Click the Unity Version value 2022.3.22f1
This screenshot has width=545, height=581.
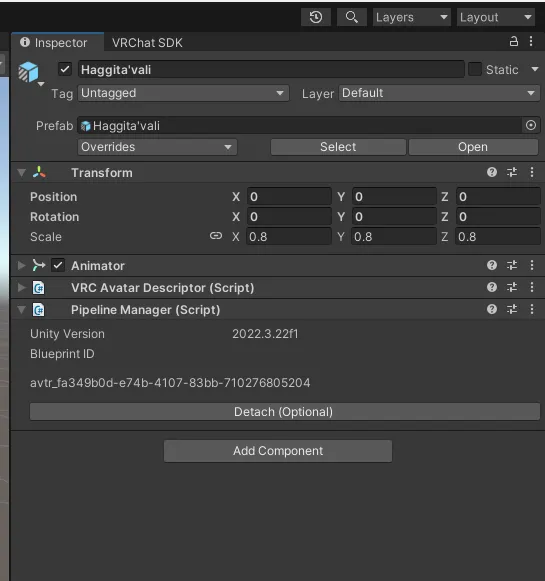(265, 334)
